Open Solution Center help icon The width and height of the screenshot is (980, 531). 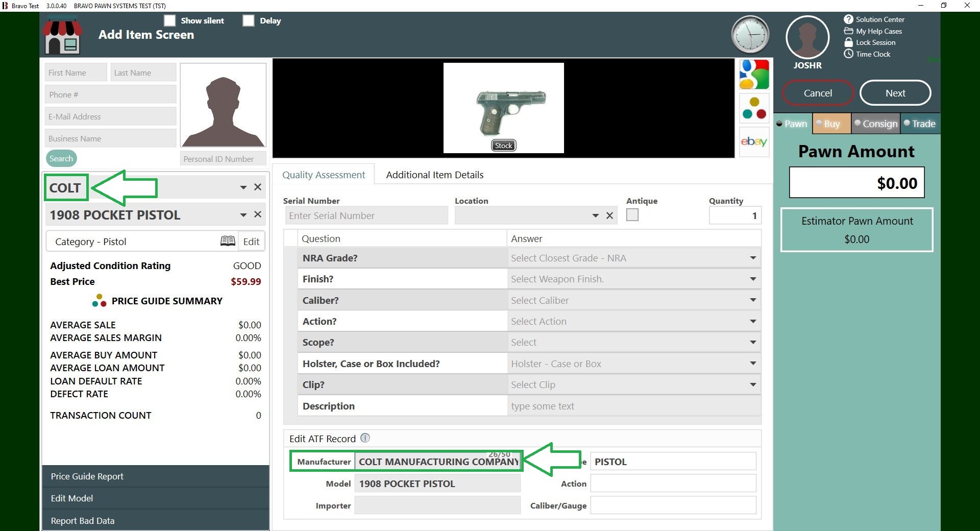click(x=848, y=19)
